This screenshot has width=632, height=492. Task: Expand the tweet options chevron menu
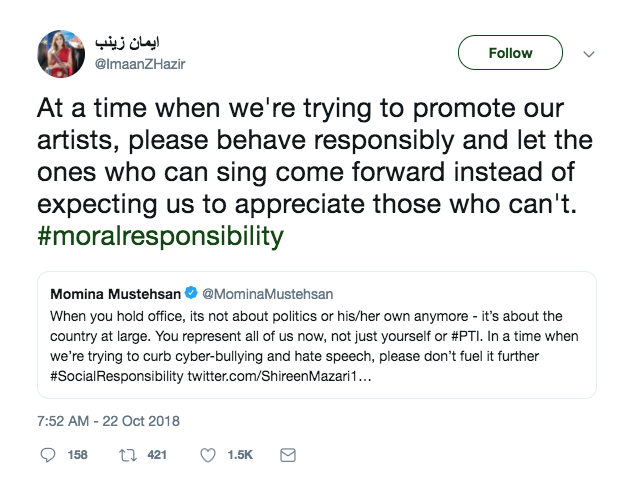tap(589, 53)
